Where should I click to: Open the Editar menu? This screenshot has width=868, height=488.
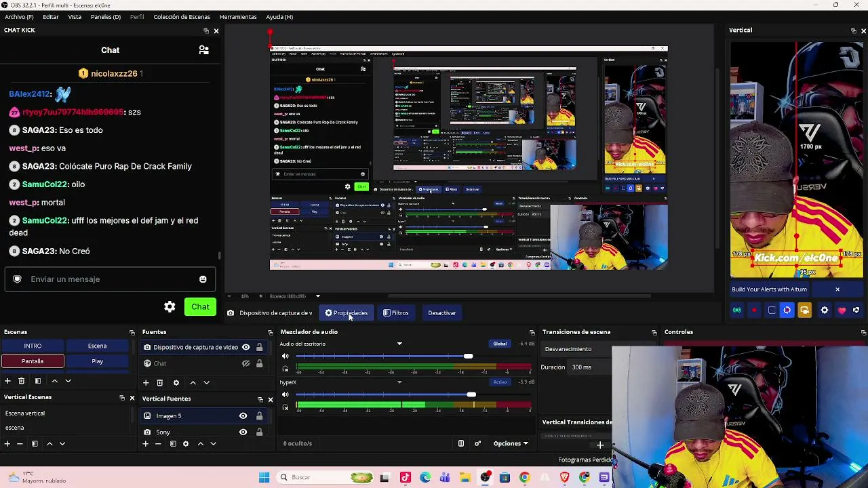click(x=51, y=17)
